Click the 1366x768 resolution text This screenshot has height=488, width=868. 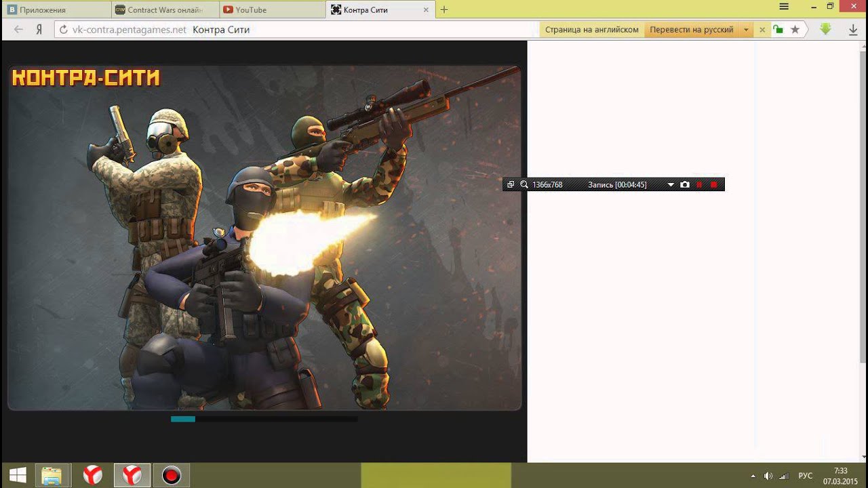(x=547, y=185)
